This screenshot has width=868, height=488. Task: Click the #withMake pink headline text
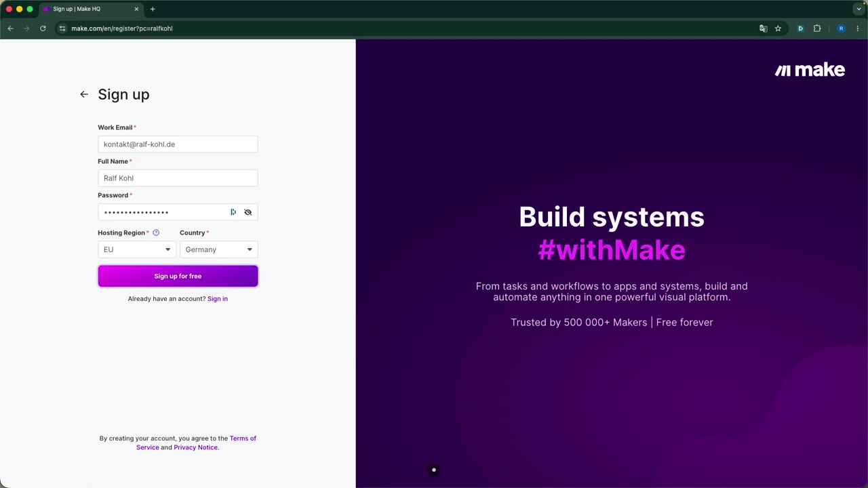coord(612,250)
